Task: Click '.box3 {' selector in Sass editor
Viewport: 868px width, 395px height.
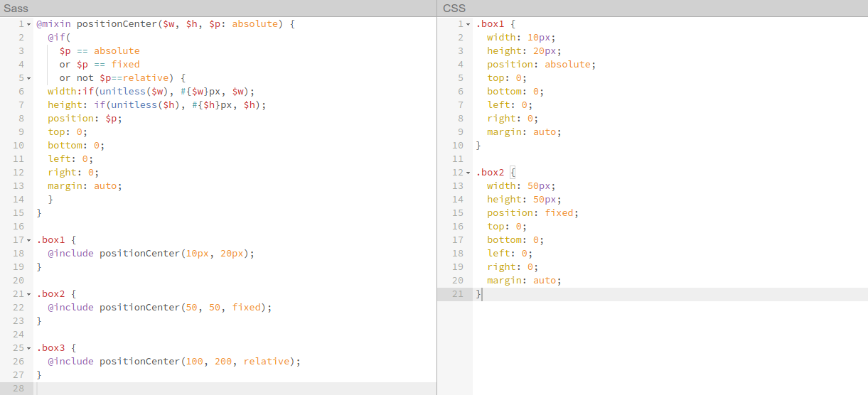Action: [56, 347]
